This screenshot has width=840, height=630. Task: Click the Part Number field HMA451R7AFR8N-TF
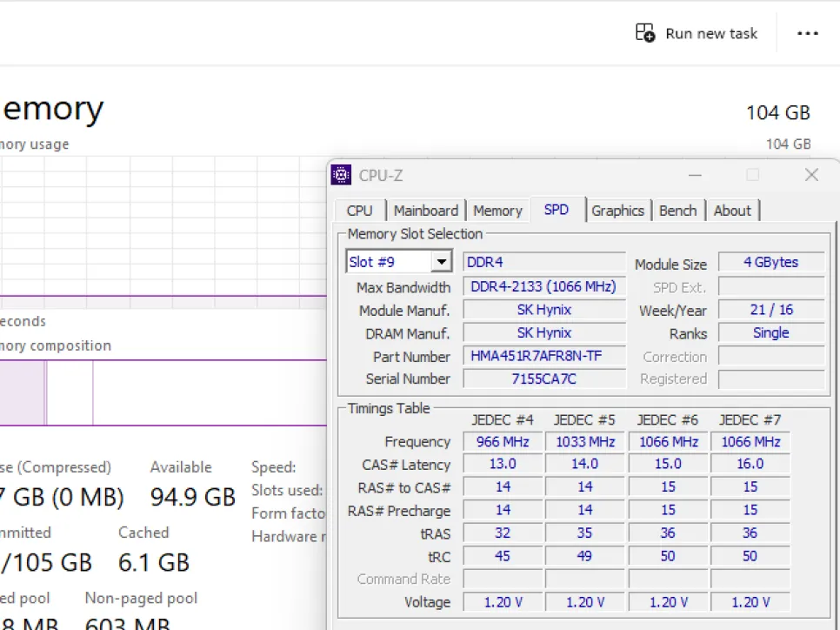click(543, 356)
